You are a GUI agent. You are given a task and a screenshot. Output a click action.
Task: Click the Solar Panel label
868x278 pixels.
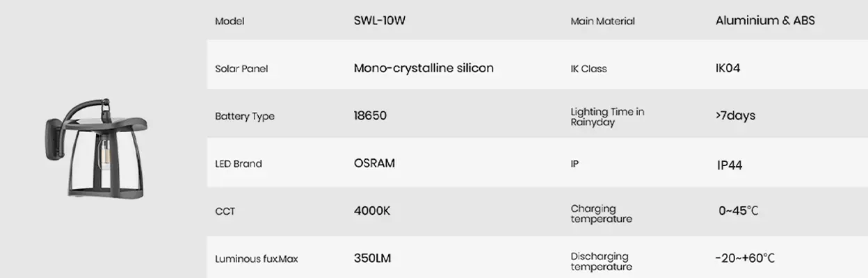241,69
